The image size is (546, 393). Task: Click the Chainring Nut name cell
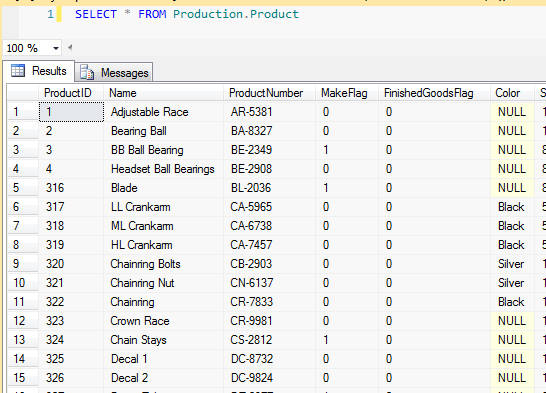[163, 283]
